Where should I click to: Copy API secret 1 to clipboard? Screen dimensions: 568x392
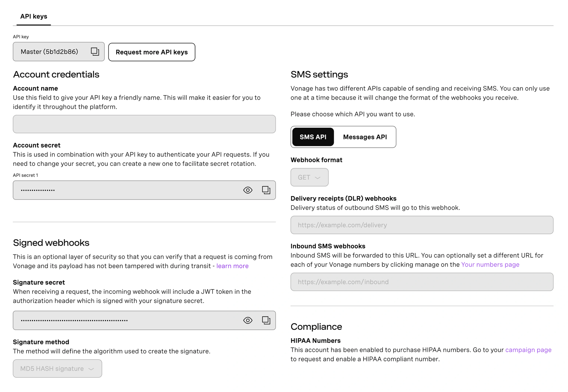[x=266, y=190]
